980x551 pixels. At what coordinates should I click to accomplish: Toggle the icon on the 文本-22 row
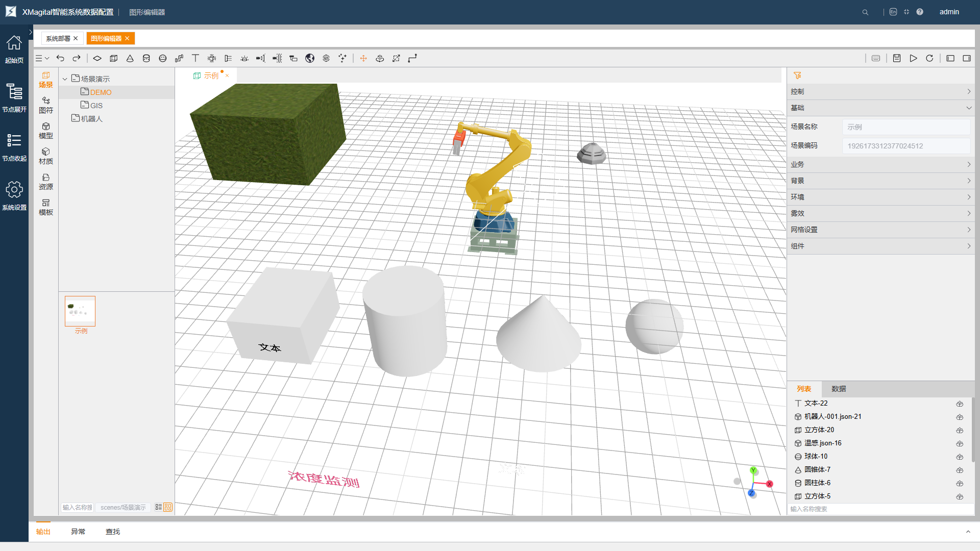(960, 404)
